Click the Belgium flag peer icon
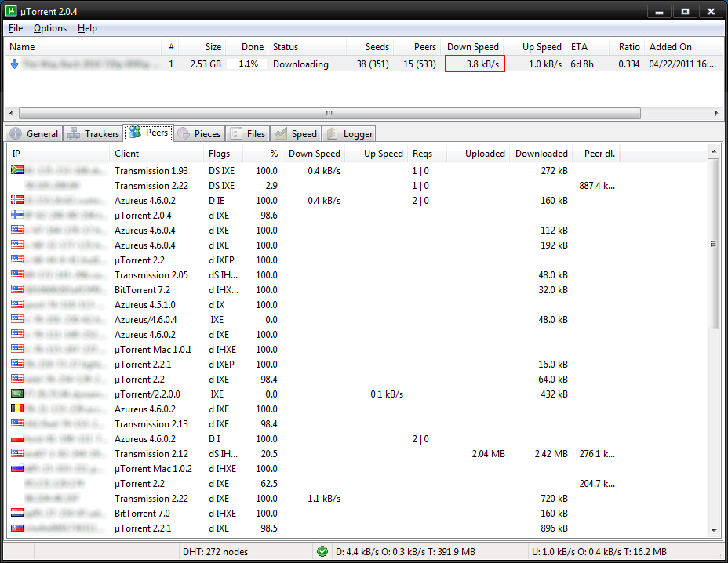 coord(17,409)
